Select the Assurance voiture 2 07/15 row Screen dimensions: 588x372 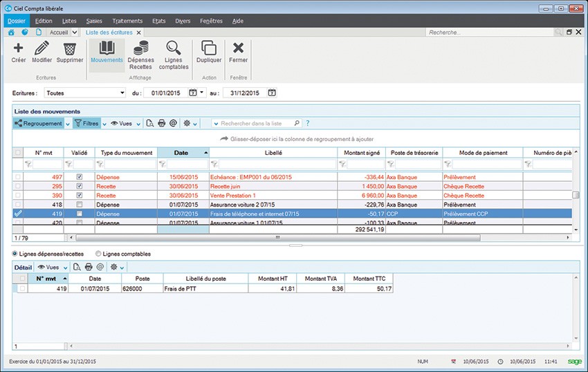(x=292, y=205)
